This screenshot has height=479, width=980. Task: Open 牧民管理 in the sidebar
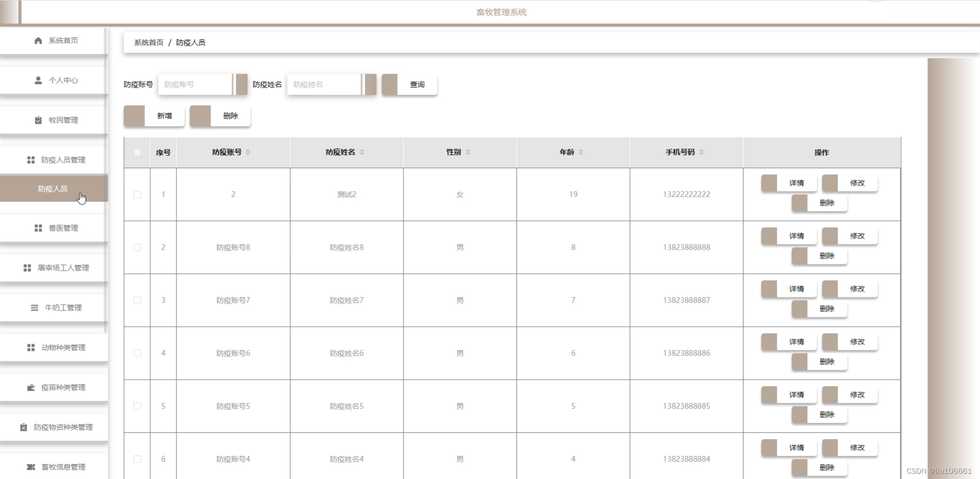coord(53,120)
